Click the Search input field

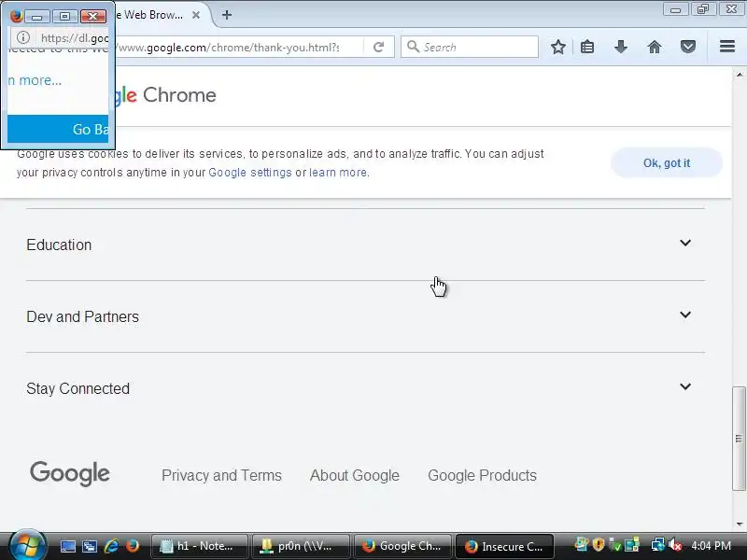pyautogui.click(x=470, y=47)
